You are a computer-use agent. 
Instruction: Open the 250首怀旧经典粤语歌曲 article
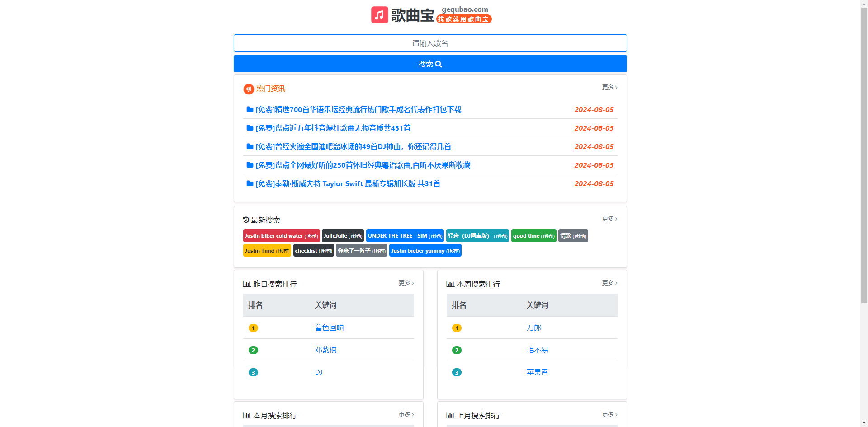pyautogui.click(x=363, y=165)
